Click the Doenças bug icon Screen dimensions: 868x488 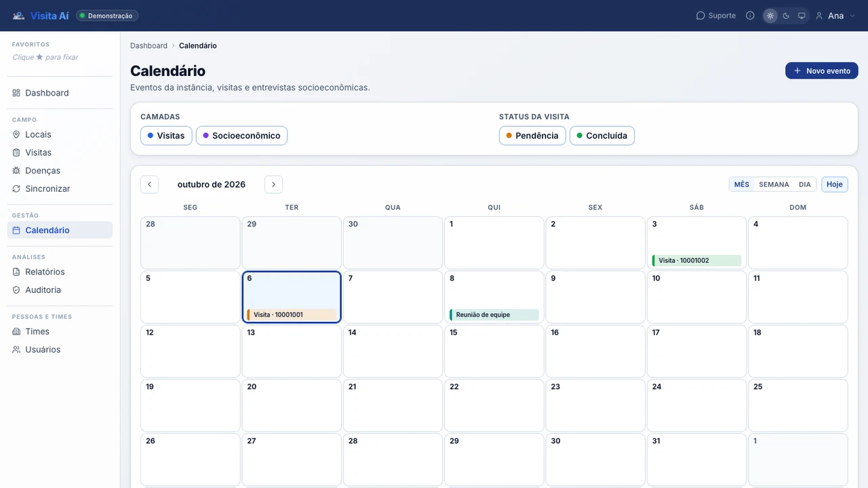pos(16,171)
